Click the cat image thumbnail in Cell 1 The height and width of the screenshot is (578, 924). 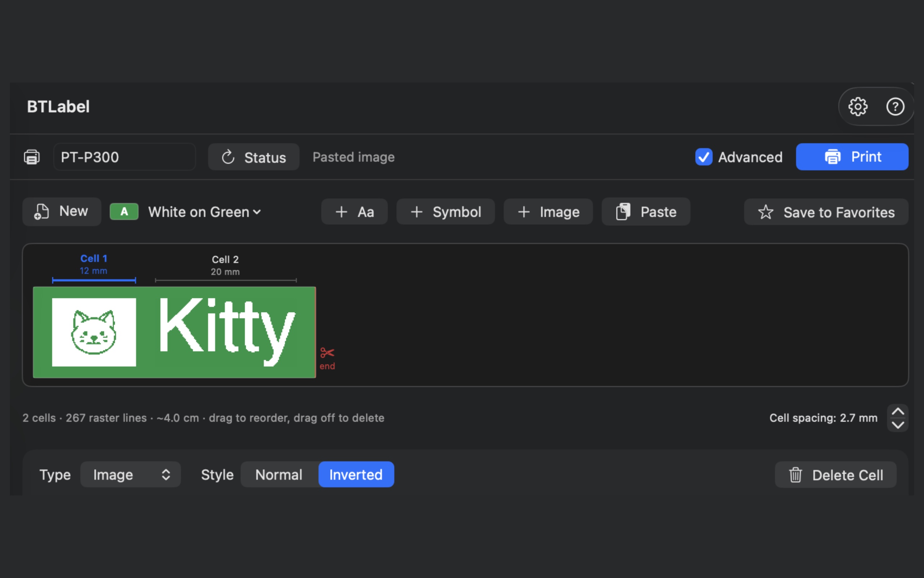click(x=94, y=332)
